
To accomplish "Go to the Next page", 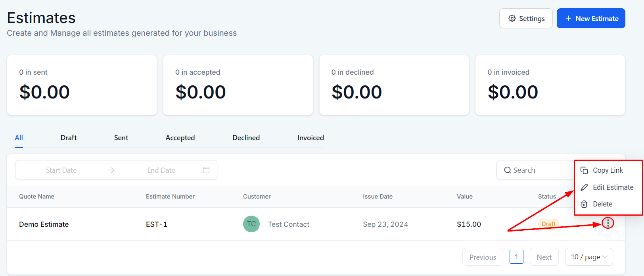I will pos(544,257).
